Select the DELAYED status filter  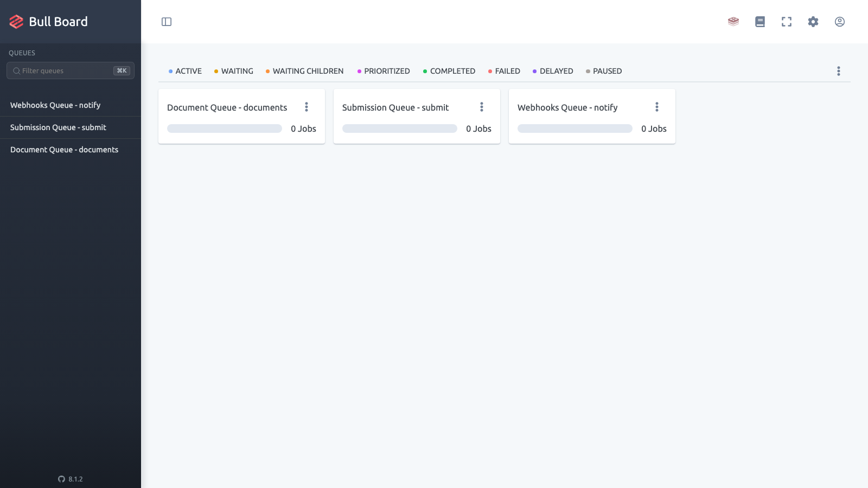point(553,71)
